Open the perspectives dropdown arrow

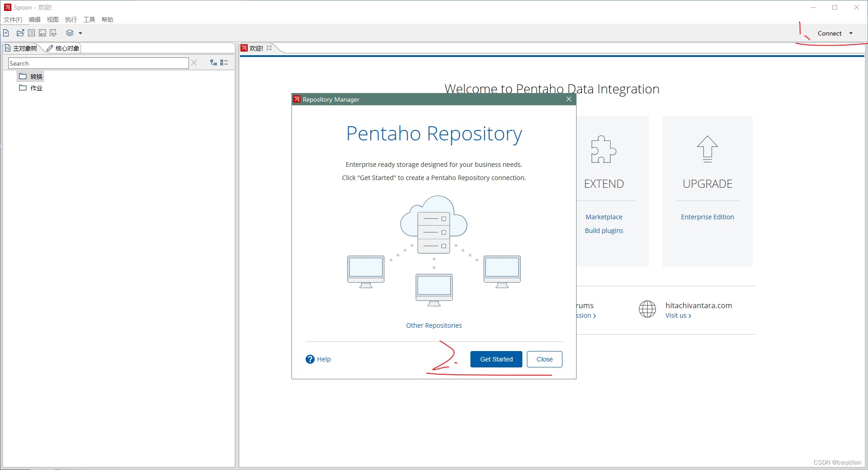point(81,33)
